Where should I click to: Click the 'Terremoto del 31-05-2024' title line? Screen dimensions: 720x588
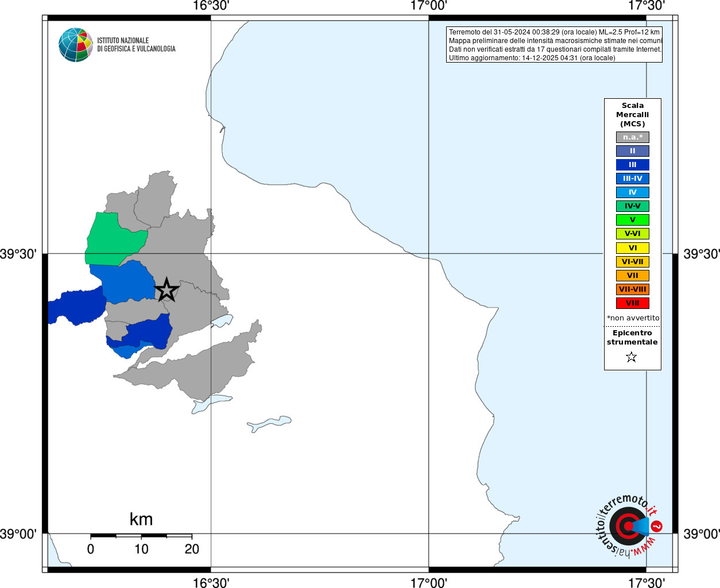[x=554, y=32]
